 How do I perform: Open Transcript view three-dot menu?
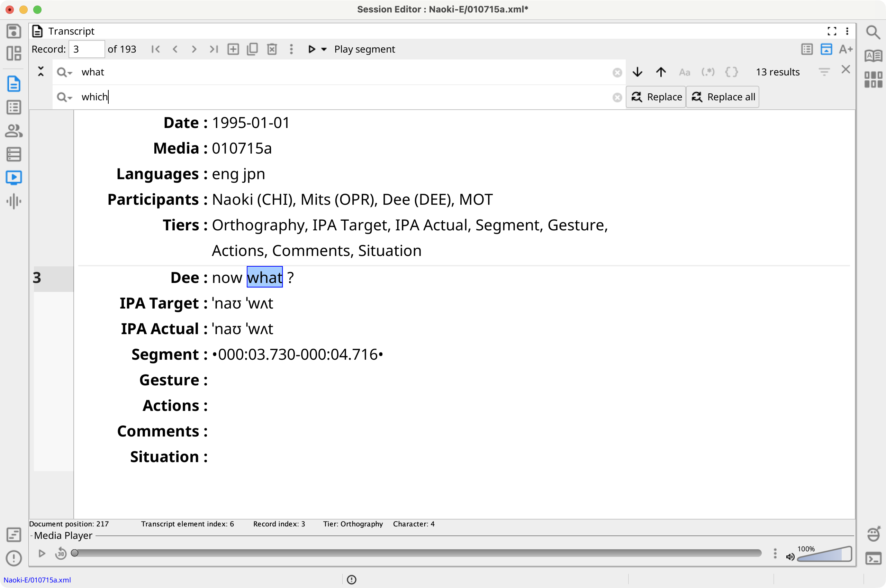click(847, 31)
